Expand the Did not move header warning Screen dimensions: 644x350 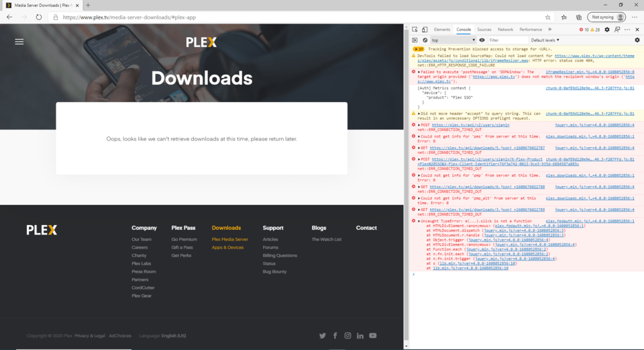click(x=419, y=114)
